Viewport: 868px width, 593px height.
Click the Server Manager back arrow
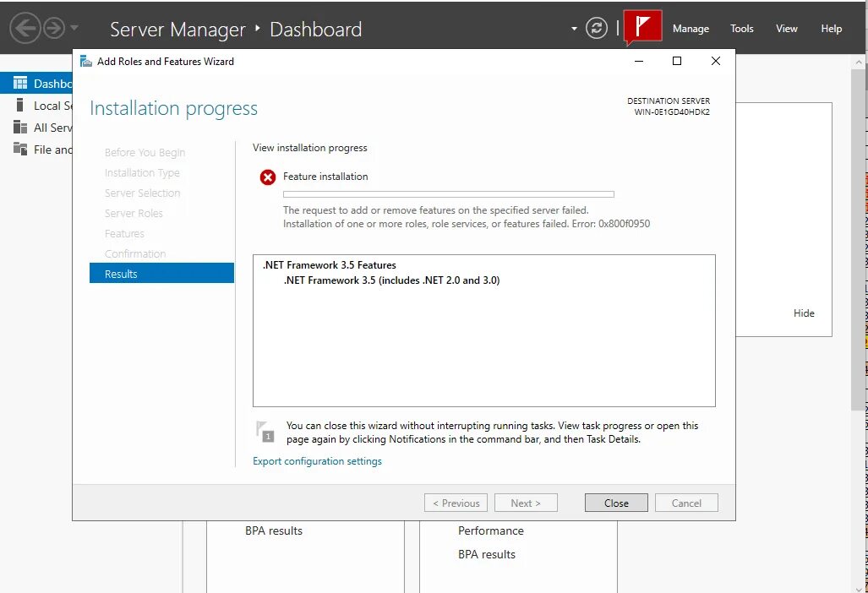coord(25,28)
